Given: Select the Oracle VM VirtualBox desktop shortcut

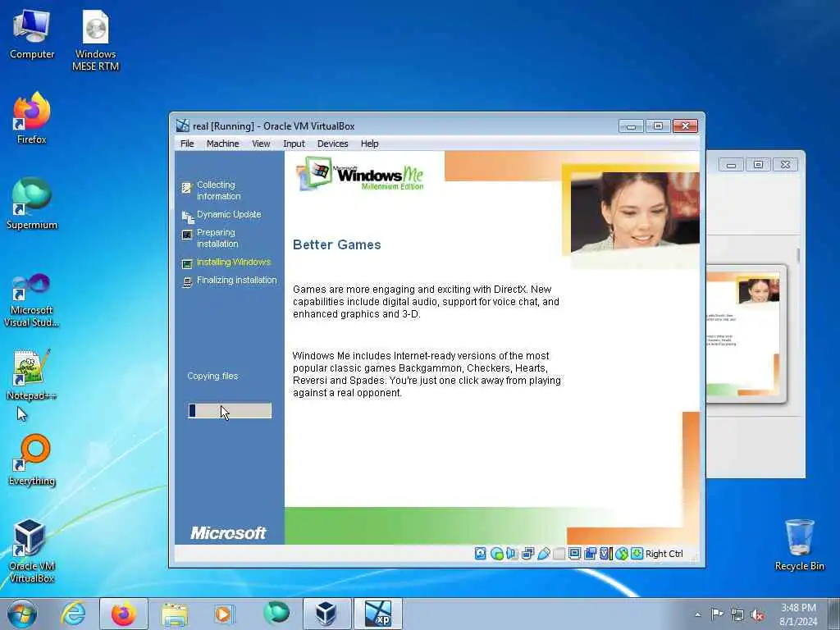Looking at the screenshot, I should point(32,551).
